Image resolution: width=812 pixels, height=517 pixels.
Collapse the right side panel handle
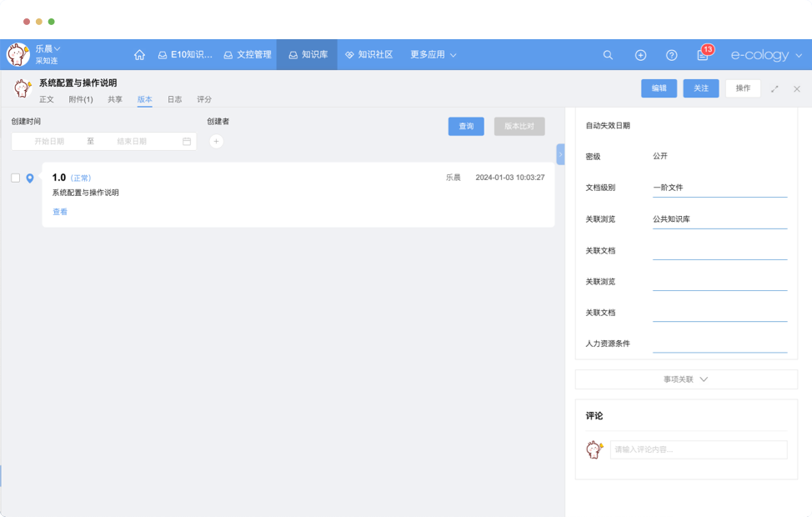(560, 154)
